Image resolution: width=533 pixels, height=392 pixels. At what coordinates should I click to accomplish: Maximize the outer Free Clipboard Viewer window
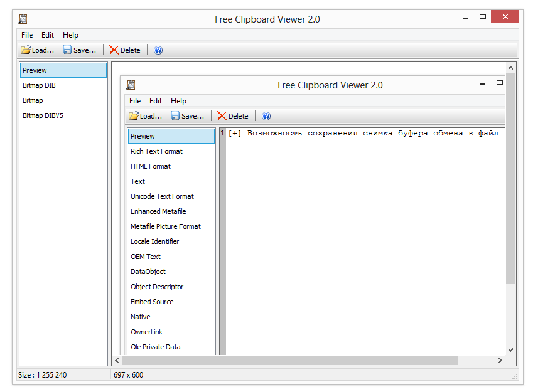[483, 17]
